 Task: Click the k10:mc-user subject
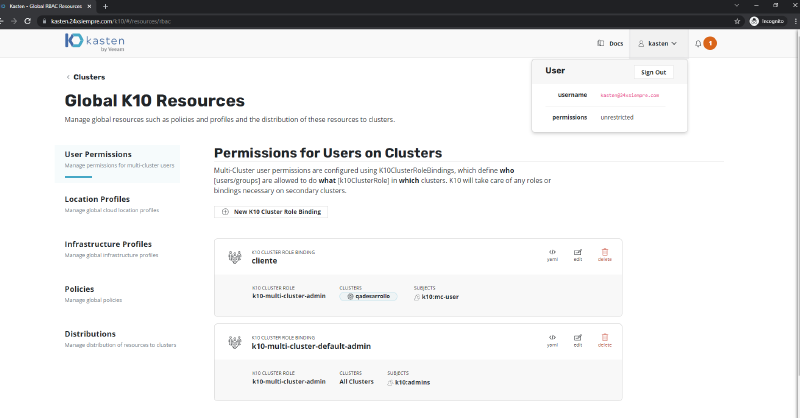436,297
